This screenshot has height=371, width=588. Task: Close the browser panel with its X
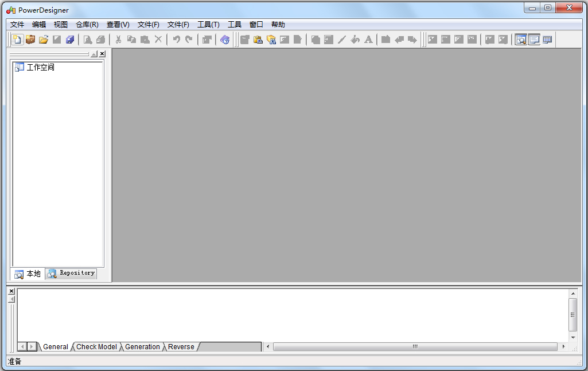(x=102, y=54)
